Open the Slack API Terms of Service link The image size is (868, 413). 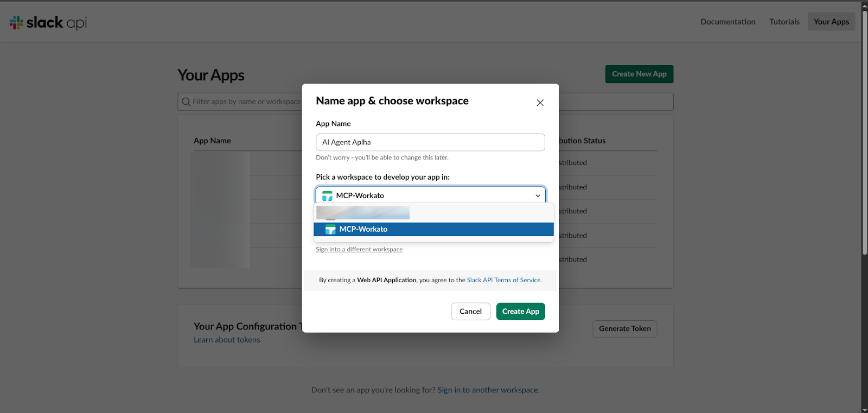click(x=503, y=281)
